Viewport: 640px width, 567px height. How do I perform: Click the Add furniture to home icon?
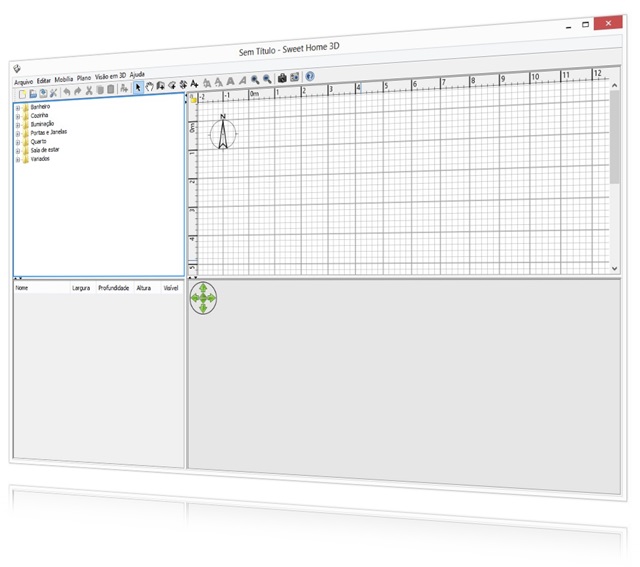point(124,89)
